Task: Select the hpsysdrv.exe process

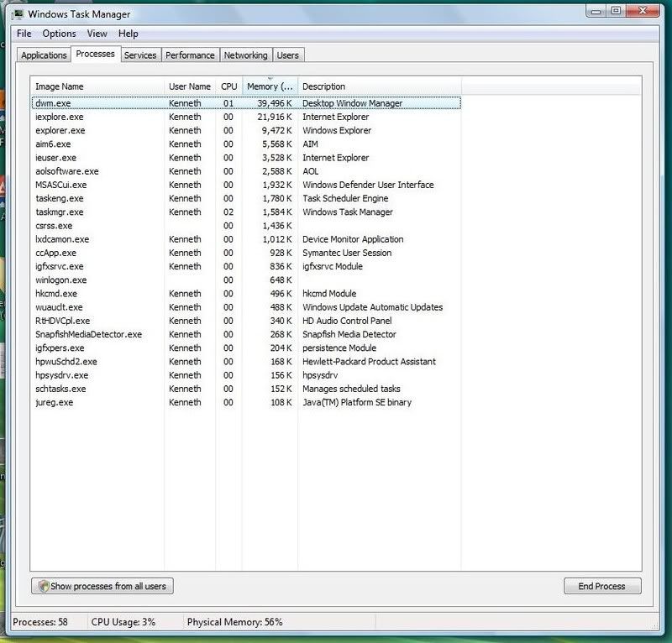Action: pos(246,375)
